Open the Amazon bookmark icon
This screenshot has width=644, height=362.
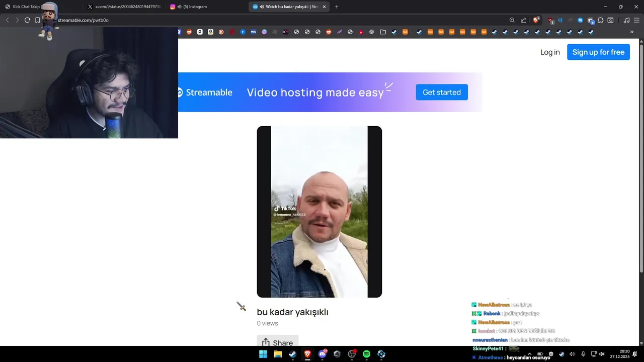pyautogui.click(x=210, y=32)
